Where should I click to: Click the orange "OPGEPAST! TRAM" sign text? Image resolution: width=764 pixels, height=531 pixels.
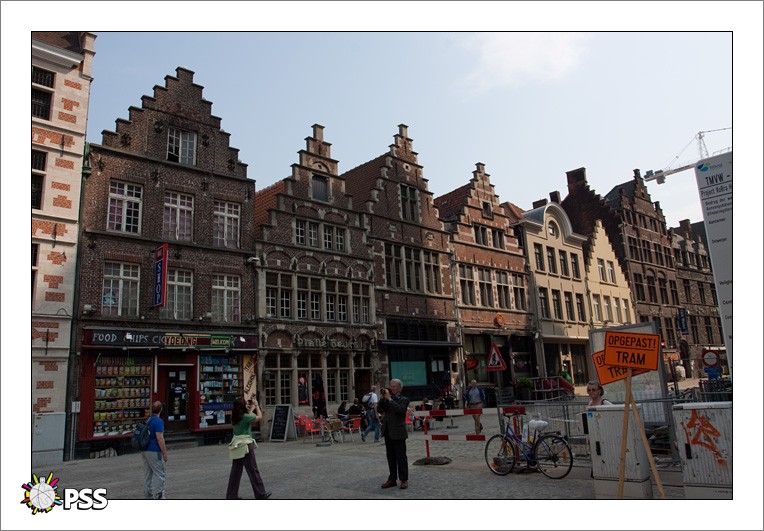coord(631,351)
